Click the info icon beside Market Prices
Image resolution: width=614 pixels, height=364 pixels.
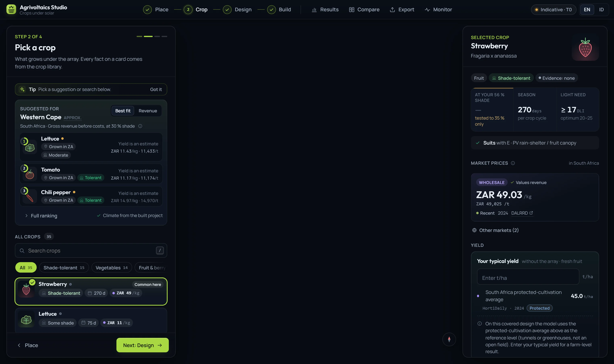pyautogui.click(x=513, y=163)
